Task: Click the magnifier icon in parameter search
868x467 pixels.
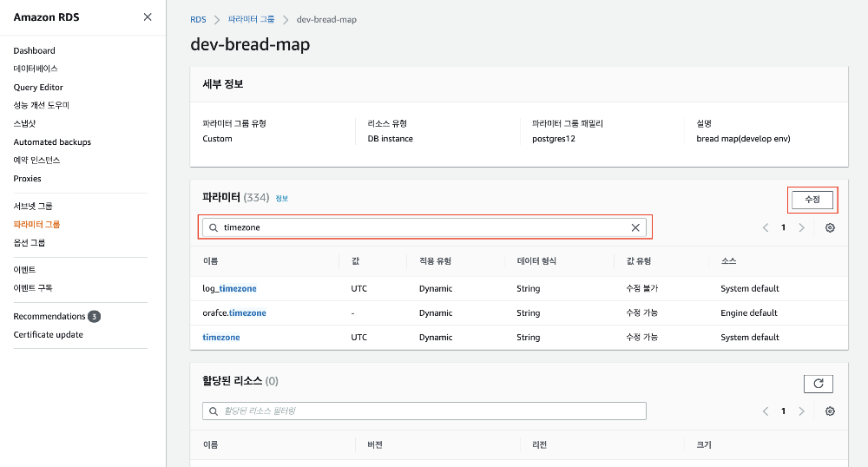Action: click(x=214, y=227)
